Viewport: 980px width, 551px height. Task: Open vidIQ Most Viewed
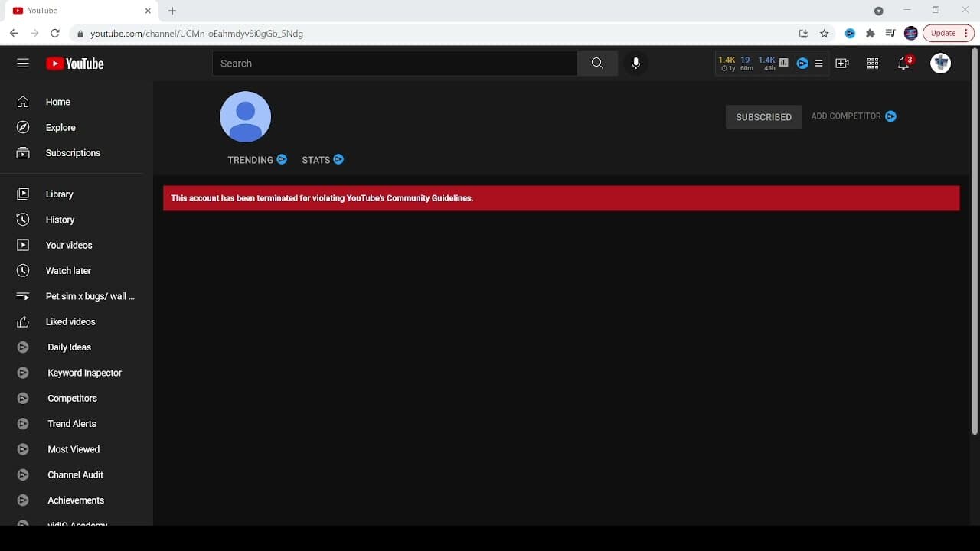(77, 449)
